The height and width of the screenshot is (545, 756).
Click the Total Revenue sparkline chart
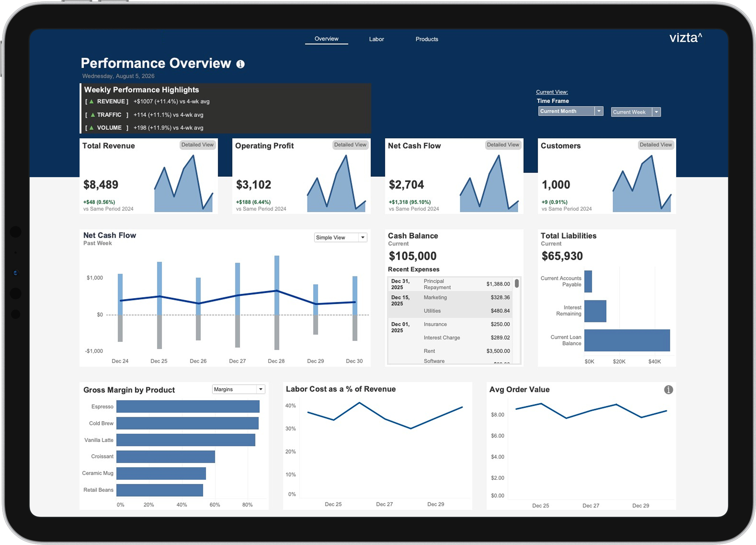[183, 184]
